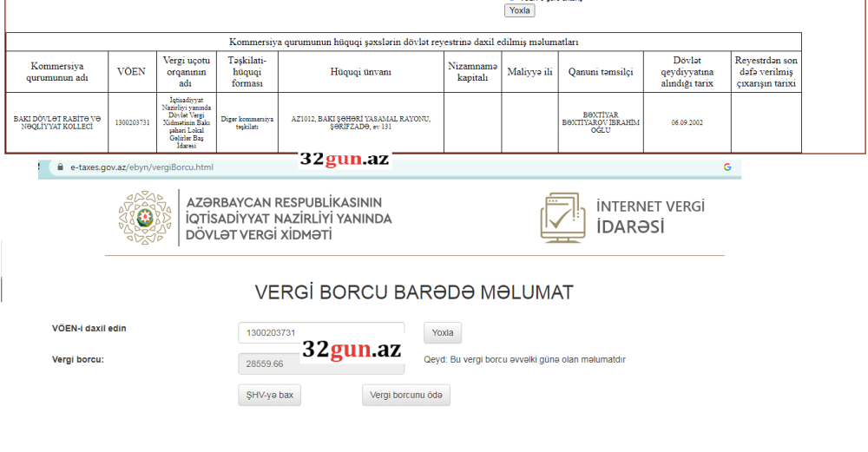Click the 'BƏXTİYAR BƏXTİYAROV İBRAHİM OĞLU' cell

601,123
